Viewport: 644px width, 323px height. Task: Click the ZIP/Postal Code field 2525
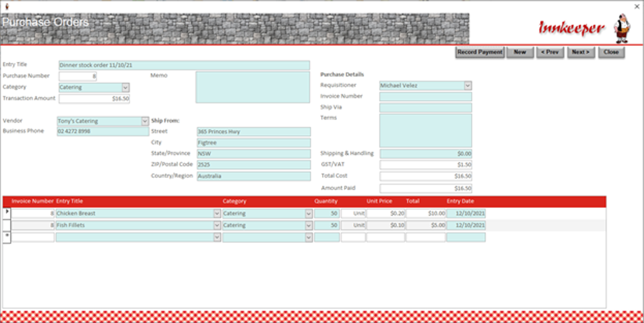point(254,165)
